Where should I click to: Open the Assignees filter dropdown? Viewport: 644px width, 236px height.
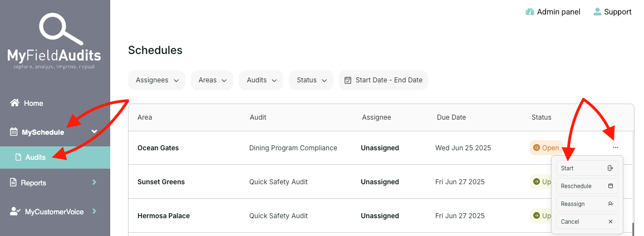[x=157, y=80]
